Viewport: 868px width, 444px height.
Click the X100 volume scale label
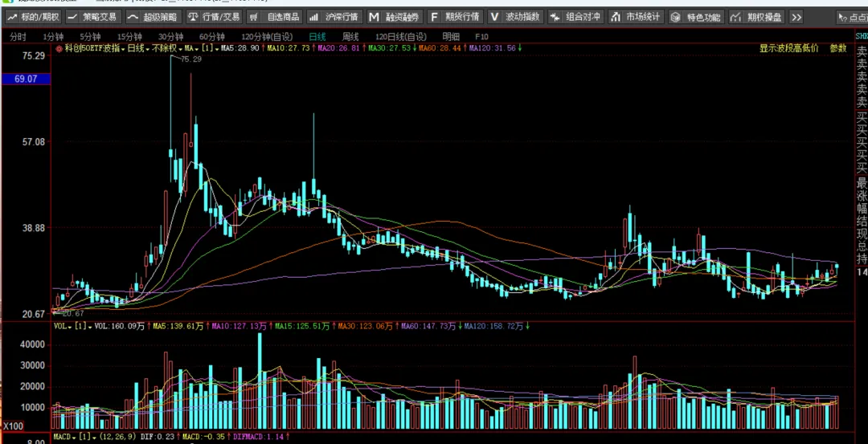(x=14, y=426)
